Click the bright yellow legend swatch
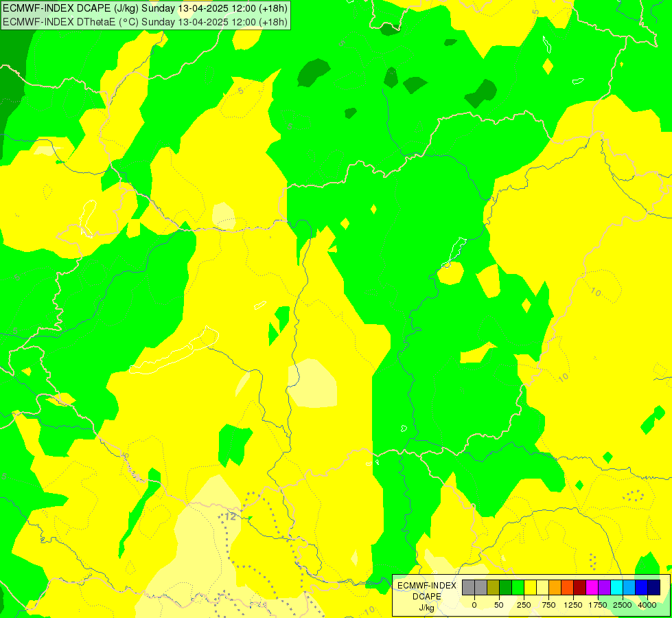This screenshot has width=672, height=618. coord(530,587)
